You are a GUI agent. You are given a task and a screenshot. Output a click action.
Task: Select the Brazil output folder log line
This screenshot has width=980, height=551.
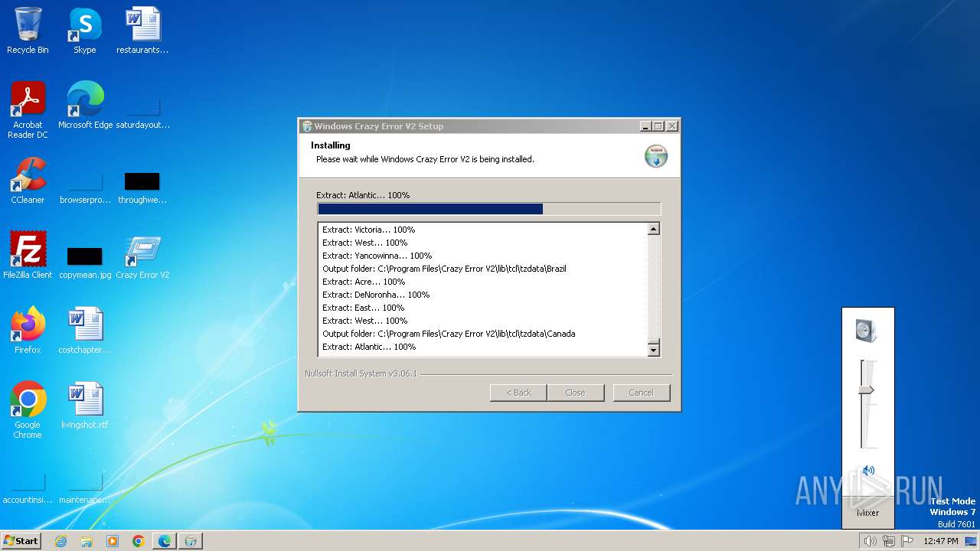point(444,269)
